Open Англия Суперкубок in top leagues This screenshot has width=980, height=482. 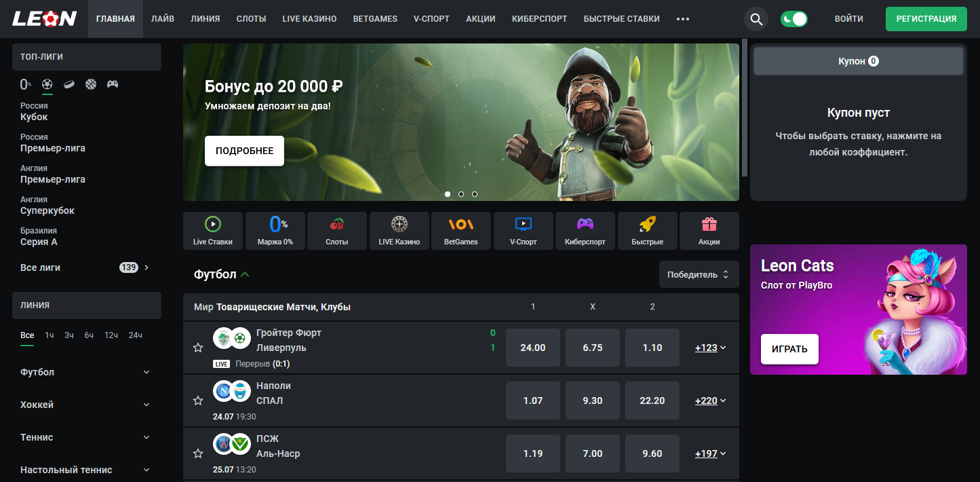click(x=47, y=205)
